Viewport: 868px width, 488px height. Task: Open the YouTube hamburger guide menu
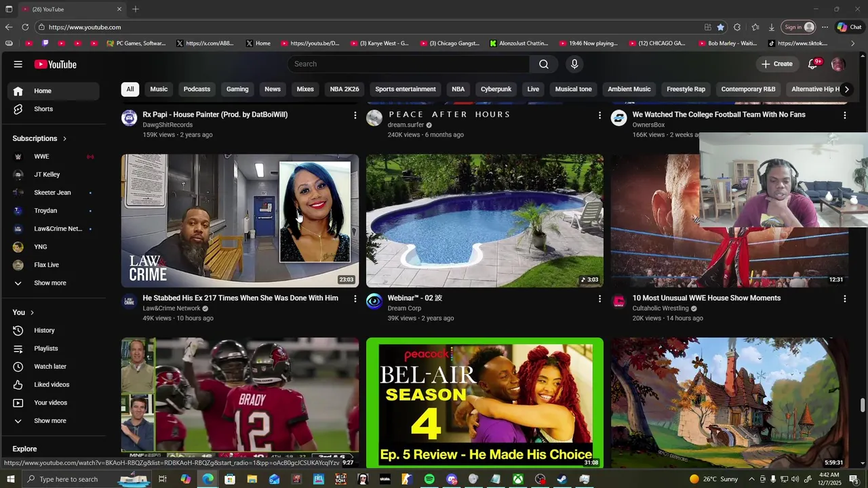[x=18, y=64]
